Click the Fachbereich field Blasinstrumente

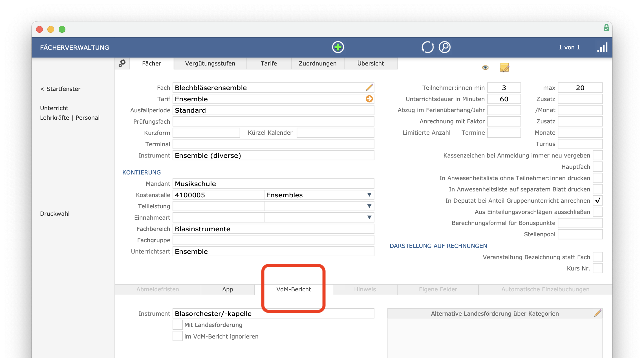point(273,229)
